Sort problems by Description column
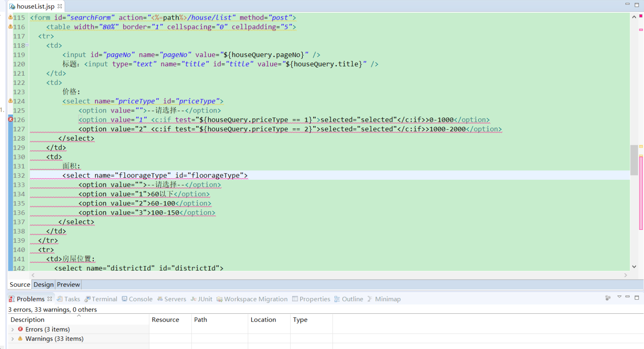The image size is (644, 349). [x=79, y=320]
